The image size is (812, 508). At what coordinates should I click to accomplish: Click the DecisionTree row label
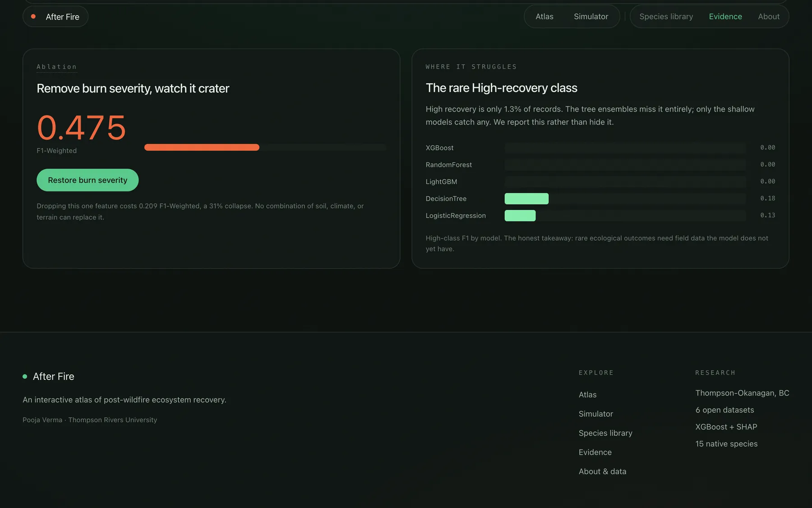[x=446, y=199]
